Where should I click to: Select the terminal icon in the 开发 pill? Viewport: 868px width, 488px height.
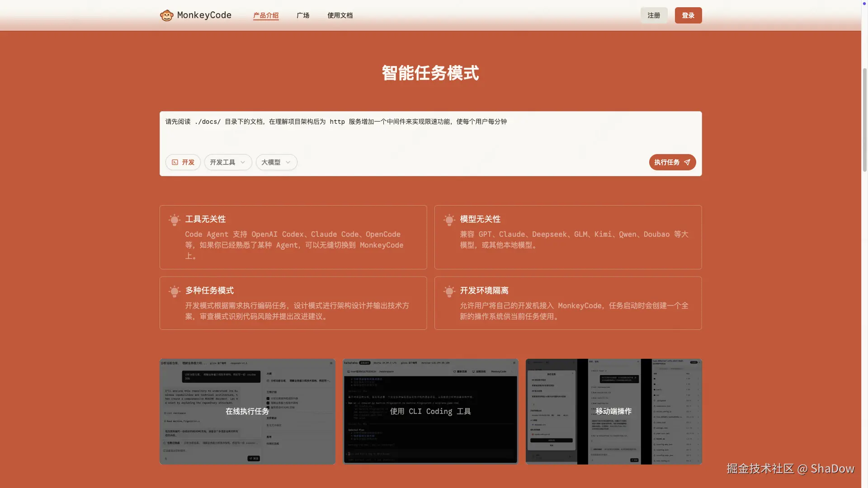pos(175,162)
